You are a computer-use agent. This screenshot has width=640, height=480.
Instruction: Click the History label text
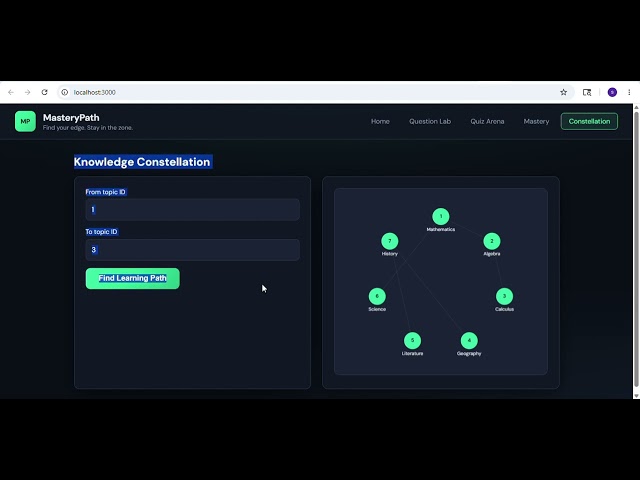coord(389,253)
